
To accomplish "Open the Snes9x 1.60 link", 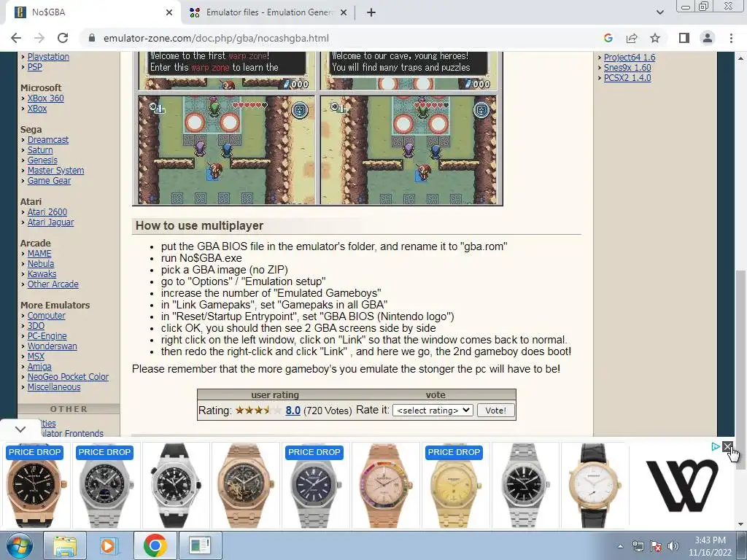I will coord(627,68).
